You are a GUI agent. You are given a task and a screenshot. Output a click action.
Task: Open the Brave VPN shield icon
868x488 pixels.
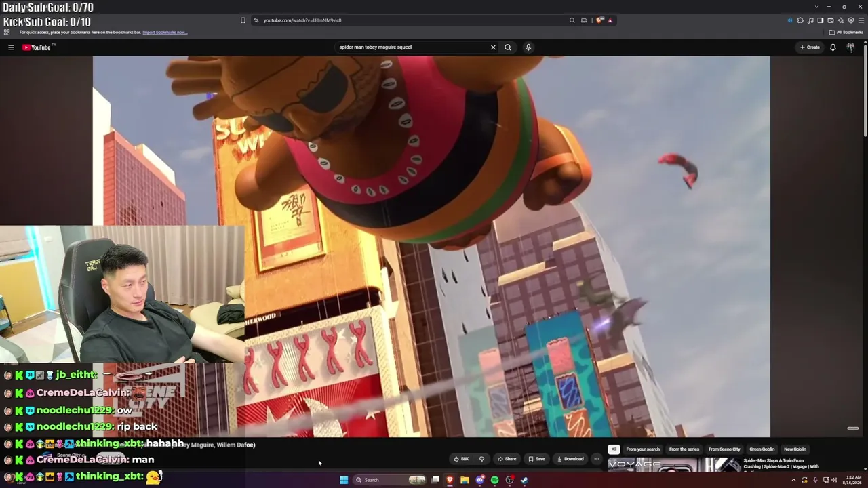(851, 20)
